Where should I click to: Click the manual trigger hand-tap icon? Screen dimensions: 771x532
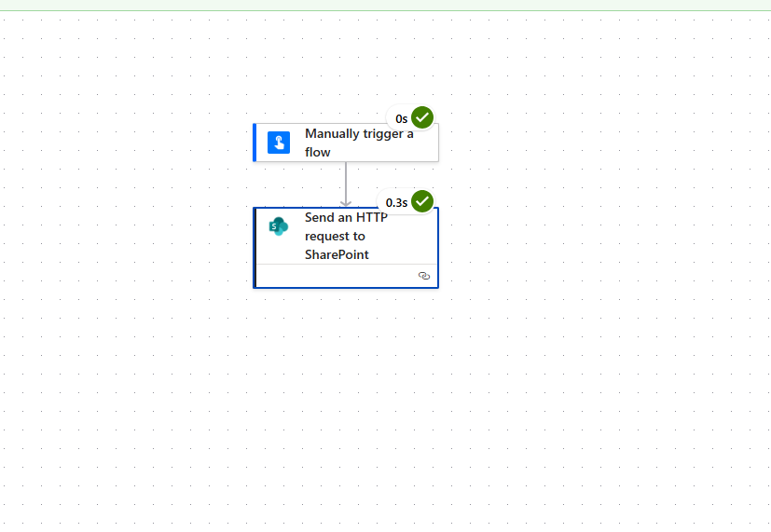pos(279,143)
